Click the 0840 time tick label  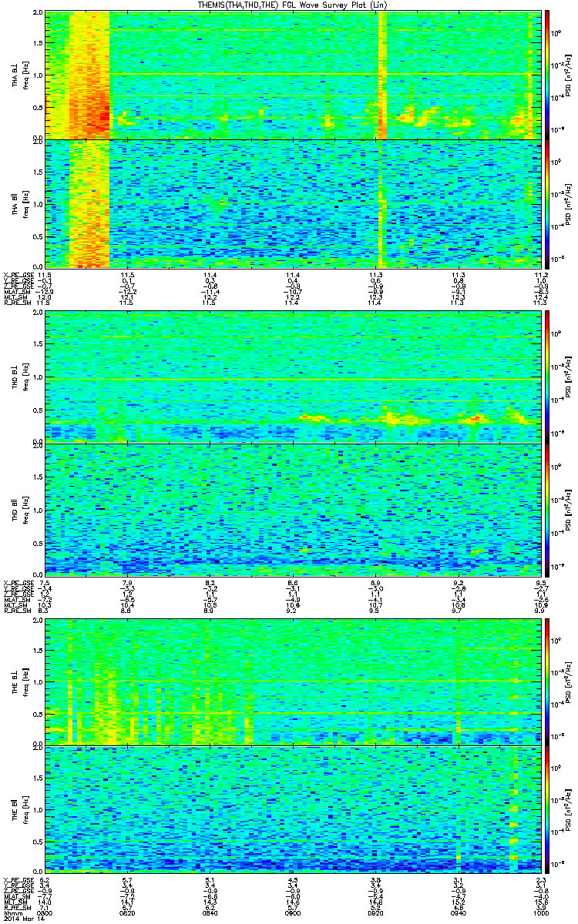pyautogui.click(x=210, y=914)
